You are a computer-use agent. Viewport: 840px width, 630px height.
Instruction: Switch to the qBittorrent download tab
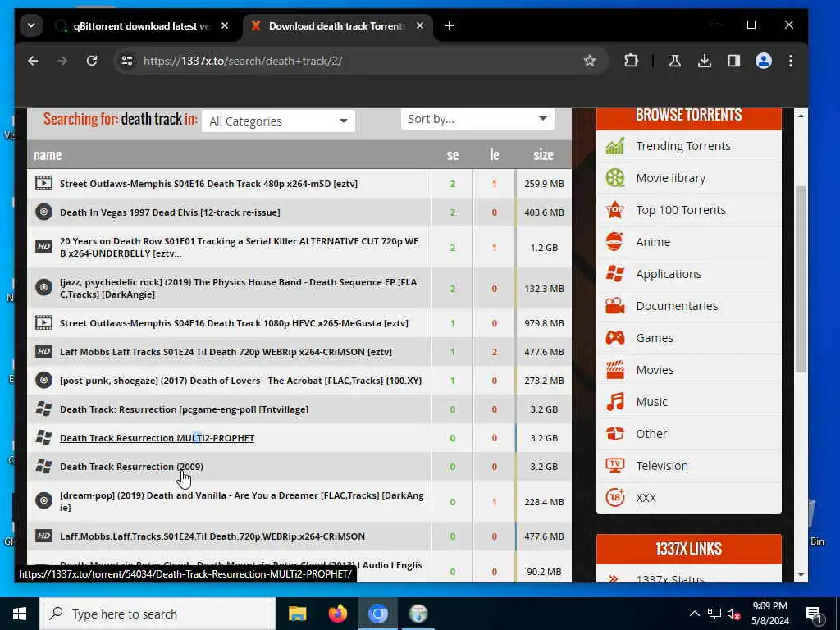pos(141,25)
